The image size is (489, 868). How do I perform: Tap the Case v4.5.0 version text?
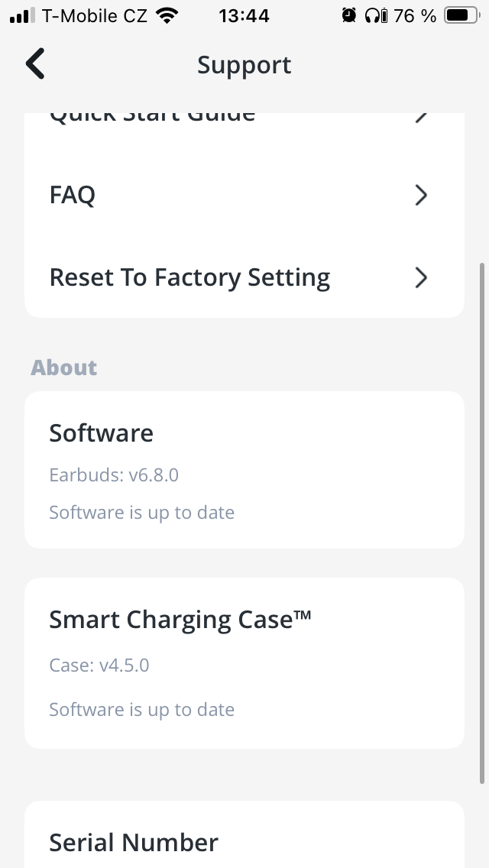pos(99,666)
